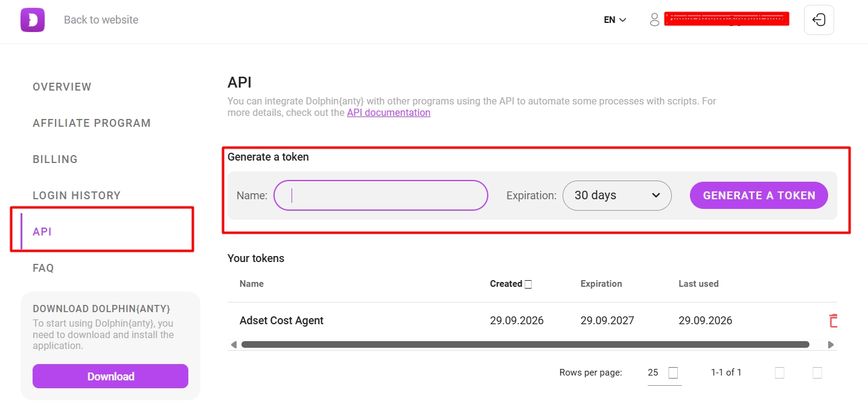Click the table scroll right arrow
868x416 pixels.
click(x=831, y=345)
